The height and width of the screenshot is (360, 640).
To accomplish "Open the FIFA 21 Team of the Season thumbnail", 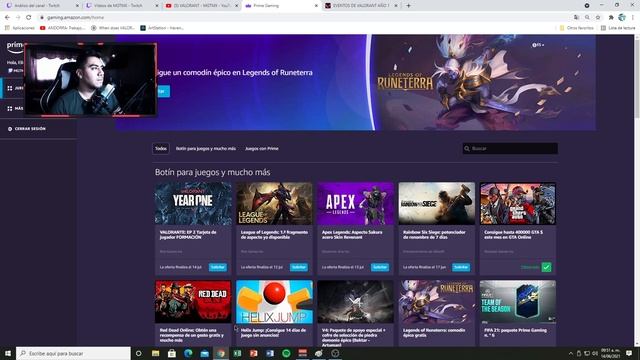I will pyautogui.click(x=518, y=302).
